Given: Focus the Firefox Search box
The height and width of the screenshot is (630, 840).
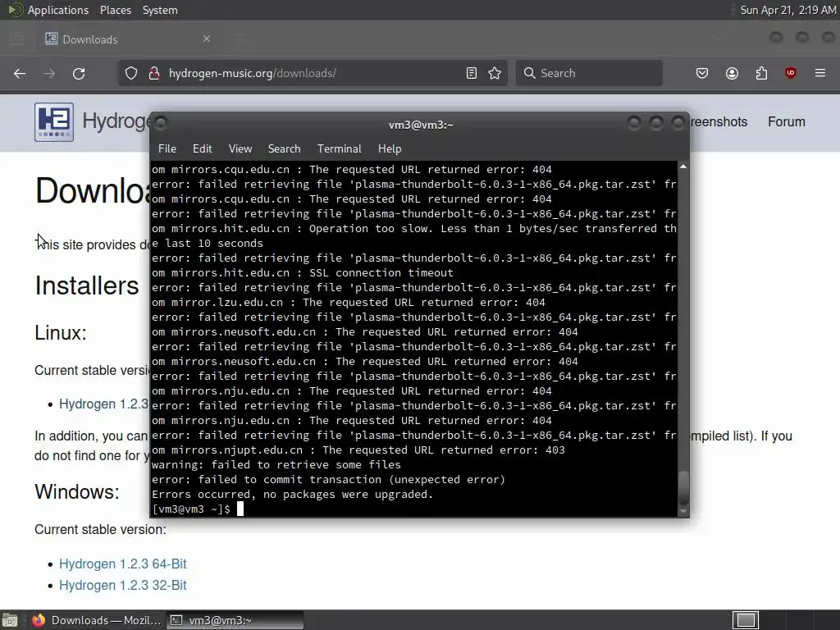Looking at the screenshot, I should pyautogui.click(x=589, y=73).
